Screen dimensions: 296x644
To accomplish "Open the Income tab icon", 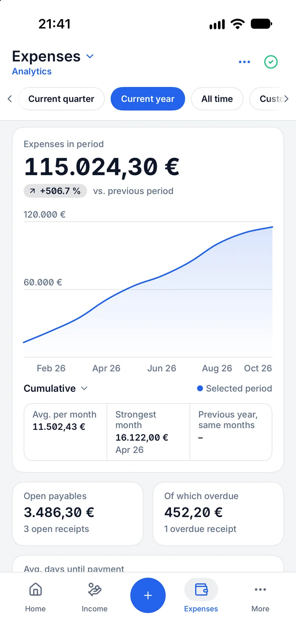I will click(95, 589).
